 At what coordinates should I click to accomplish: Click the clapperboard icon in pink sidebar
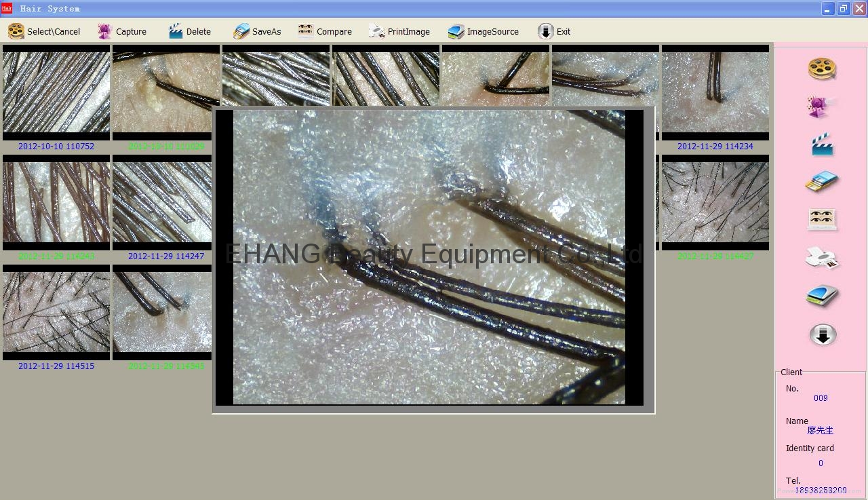(x=822, y=145)
